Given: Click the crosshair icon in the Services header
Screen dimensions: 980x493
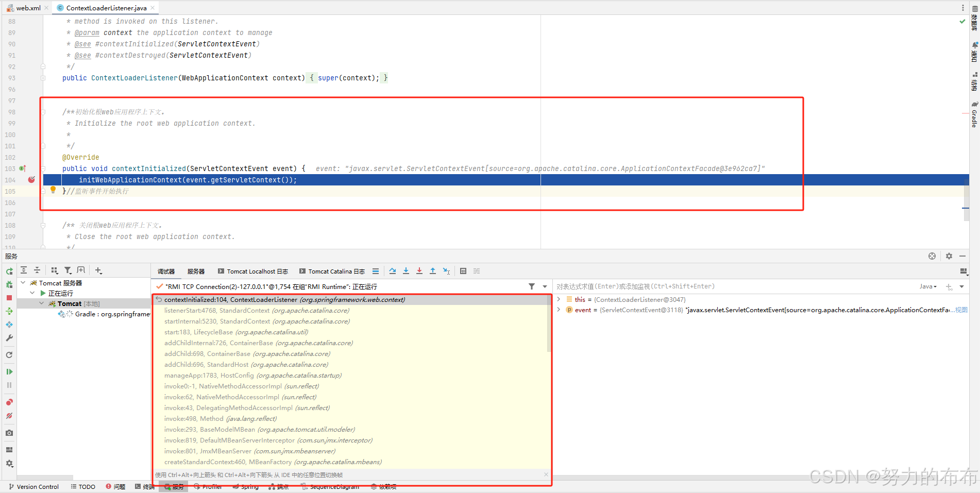Looking at the screenshot, I should tap(932, 256).
